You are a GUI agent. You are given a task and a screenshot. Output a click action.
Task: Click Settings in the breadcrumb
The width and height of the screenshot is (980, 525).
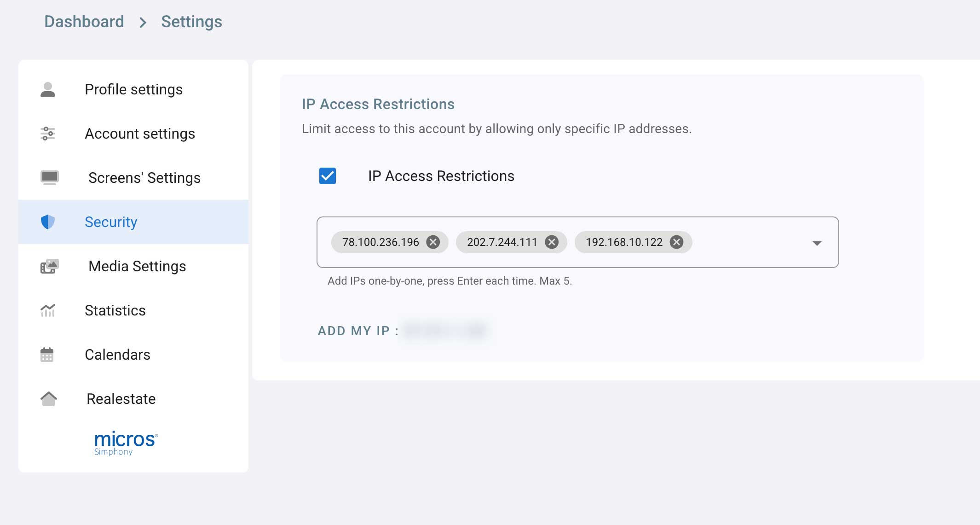[191, 21]
